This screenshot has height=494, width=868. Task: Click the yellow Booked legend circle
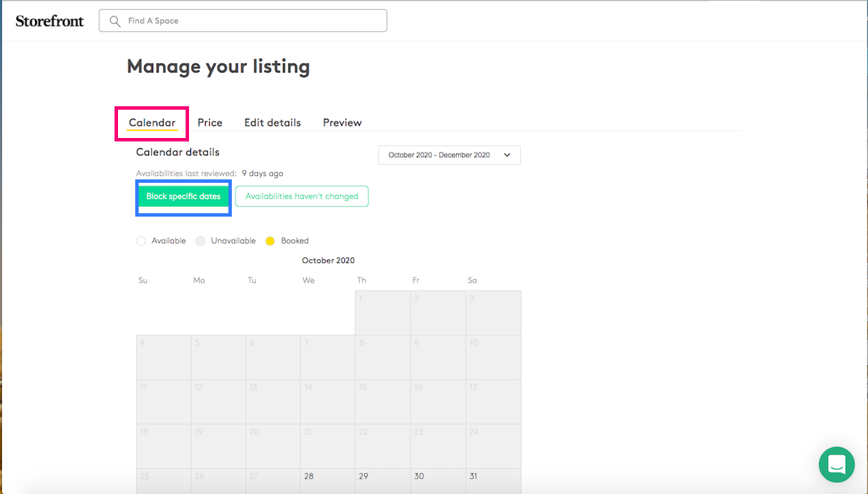pos(270,241)
